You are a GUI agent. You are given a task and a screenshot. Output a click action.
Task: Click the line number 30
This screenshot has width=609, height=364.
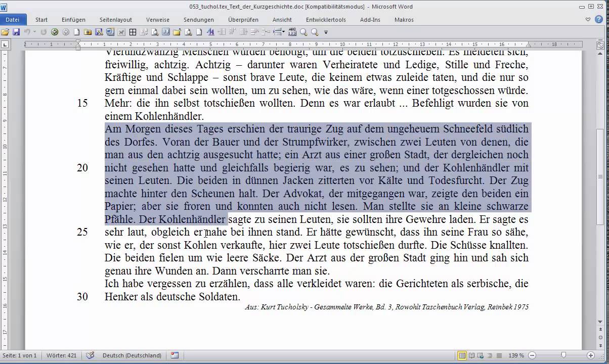tap(82, 297)
